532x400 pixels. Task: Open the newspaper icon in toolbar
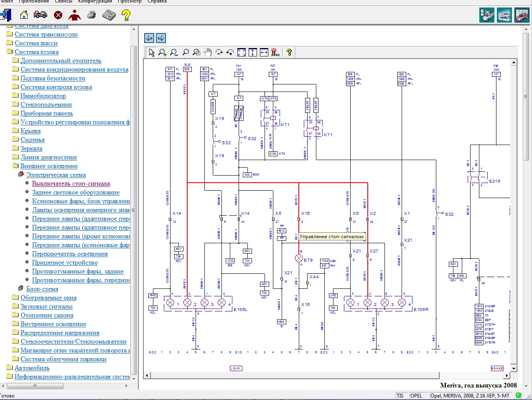pyautogui.click(x=109, y=15)
